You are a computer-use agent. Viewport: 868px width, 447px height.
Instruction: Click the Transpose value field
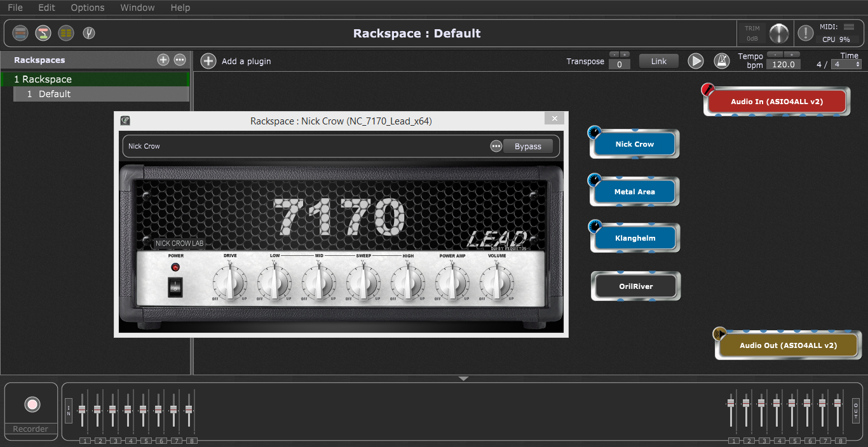620,64
